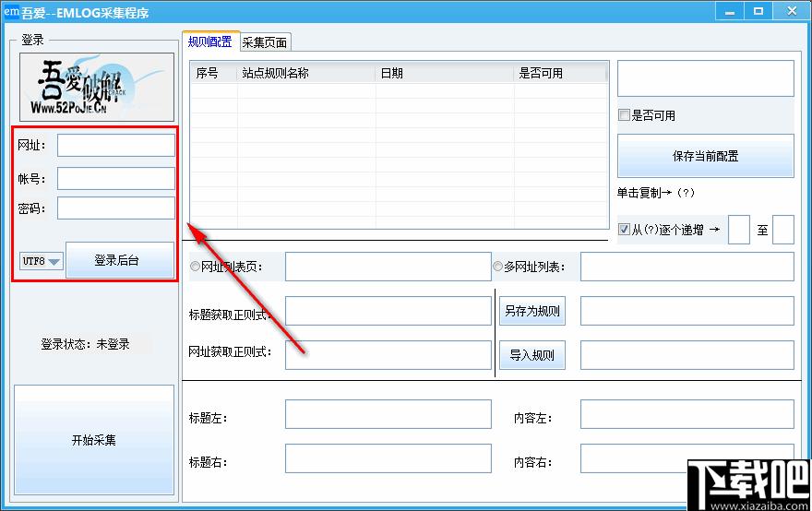Uncheck the 从(?)逐个递增 checkbox
Viewport: 812px width, 511px height.
pos(625,230)
